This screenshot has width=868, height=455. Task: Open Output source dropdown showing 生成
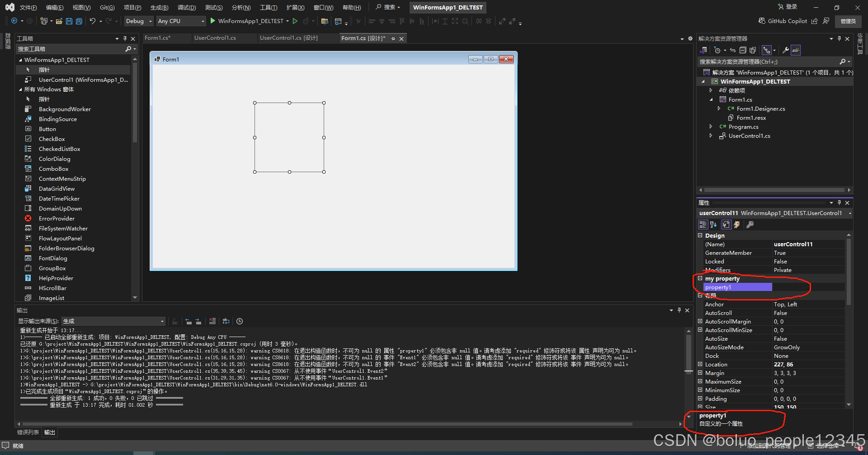tap(113, 321)
